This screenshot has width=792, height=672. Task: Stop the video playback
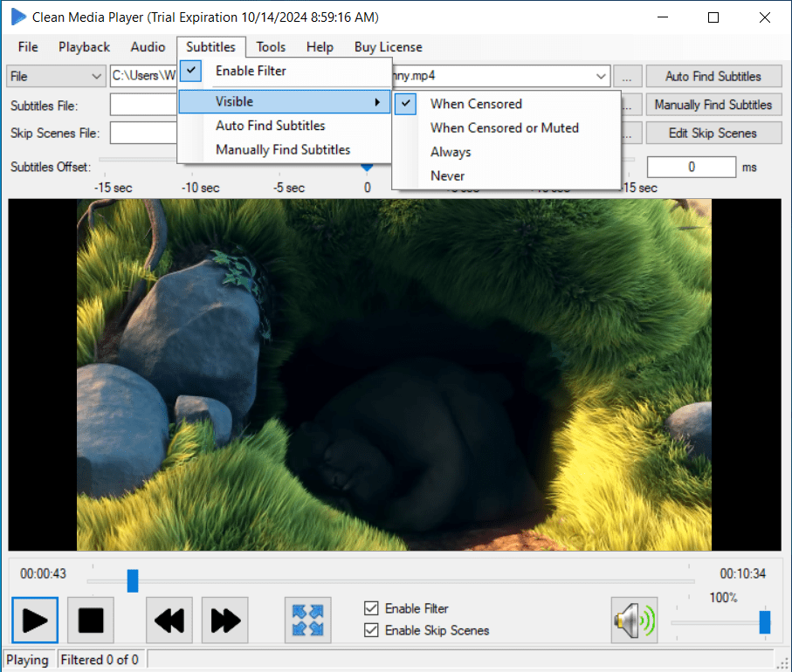tap(91, 620)
